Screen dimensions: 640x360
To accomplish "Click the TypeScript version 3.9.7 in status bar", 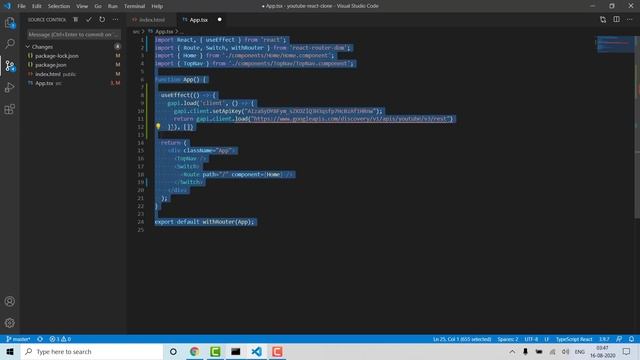I will 604,339.
